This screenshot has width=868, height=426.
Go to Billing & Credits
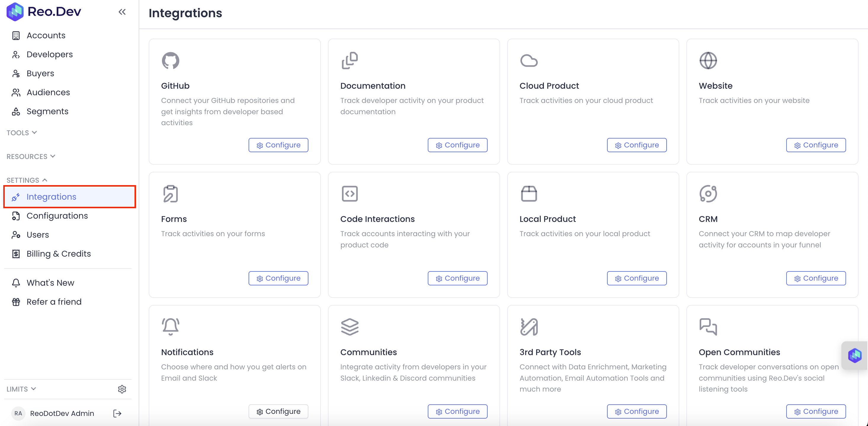[x=59, y=254]
